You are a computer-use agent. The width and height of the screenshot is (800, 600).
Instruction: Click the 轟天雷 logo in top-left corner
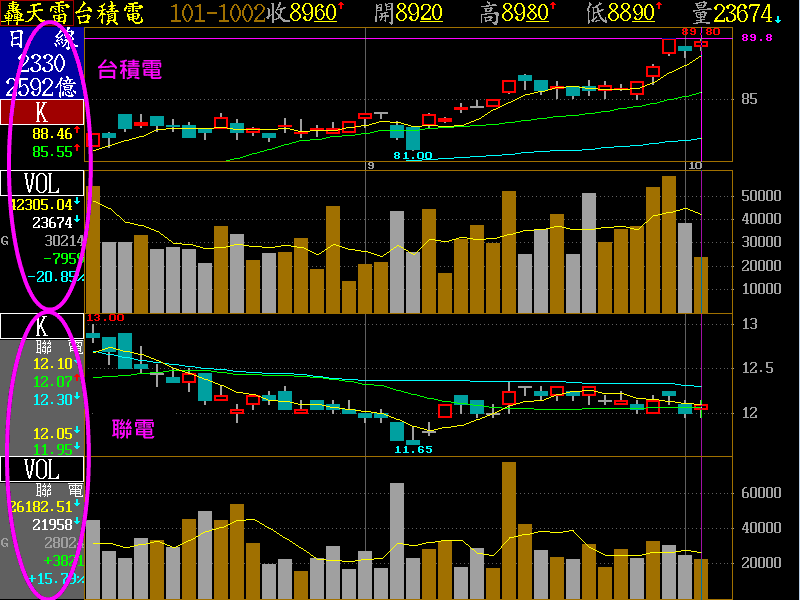coord(40,13)
